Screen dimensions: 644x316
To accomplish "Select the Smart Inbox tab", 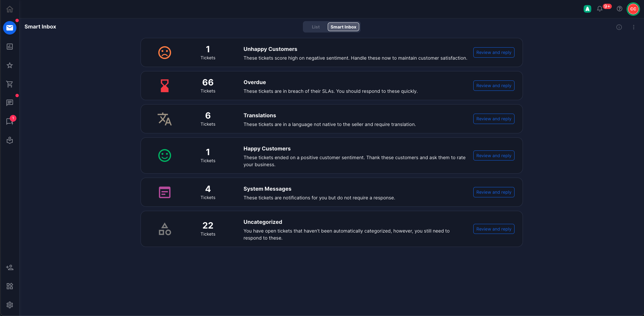I will click(343, 27).
